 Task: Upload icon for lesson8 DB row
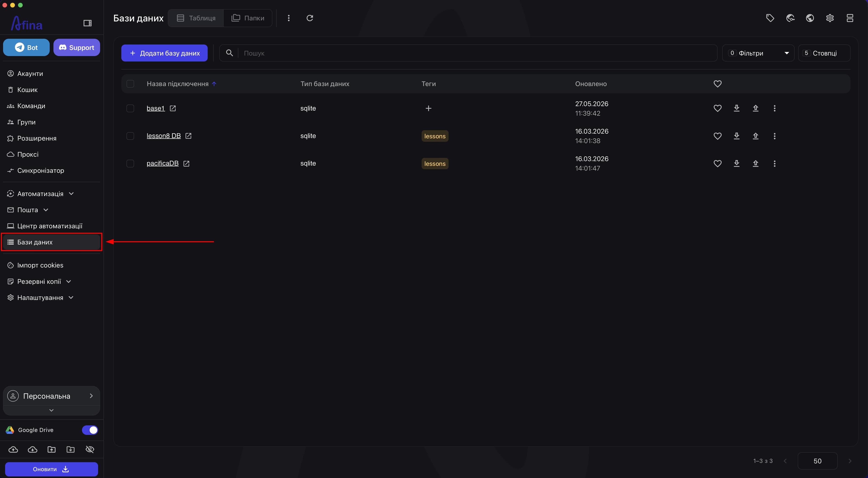[755, 136]
